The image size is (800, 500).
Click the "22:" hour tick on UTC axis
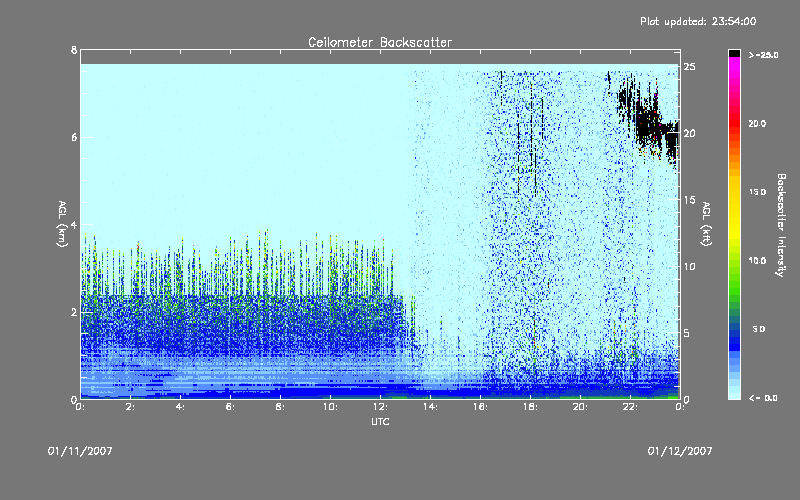[631, 407]
